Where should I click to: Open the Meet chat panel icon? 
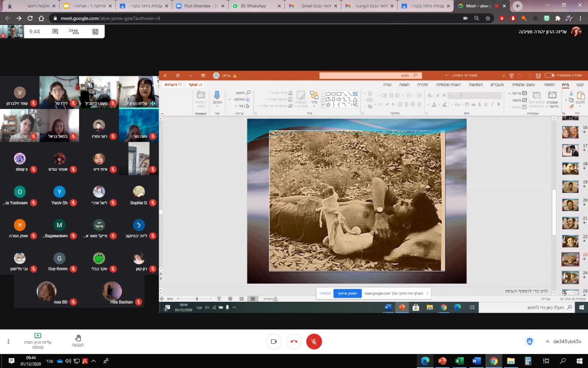[x=55, y=32]
